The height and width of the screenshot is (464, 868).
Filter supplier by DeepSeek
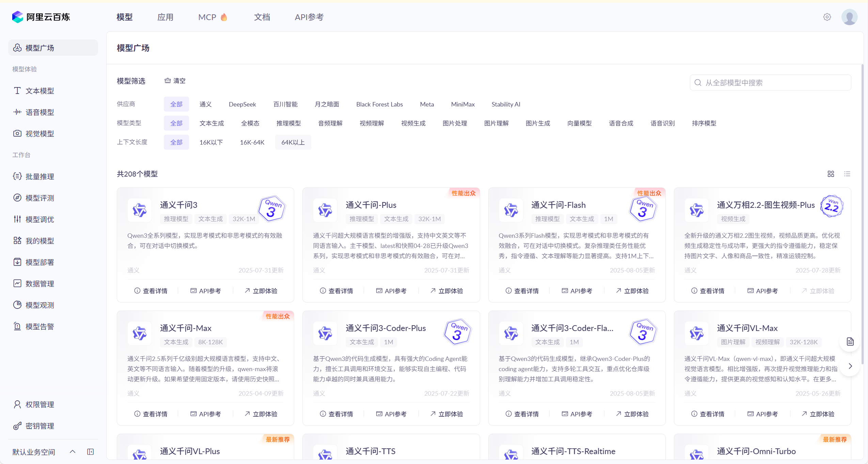point(242,104)
